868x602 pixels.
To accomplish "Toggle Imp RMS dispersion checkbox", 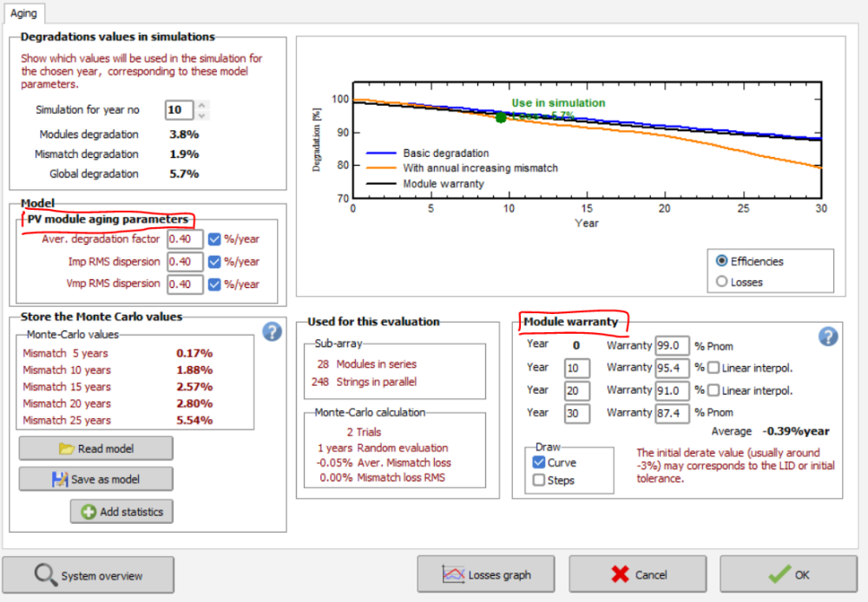I will point(214,261).
